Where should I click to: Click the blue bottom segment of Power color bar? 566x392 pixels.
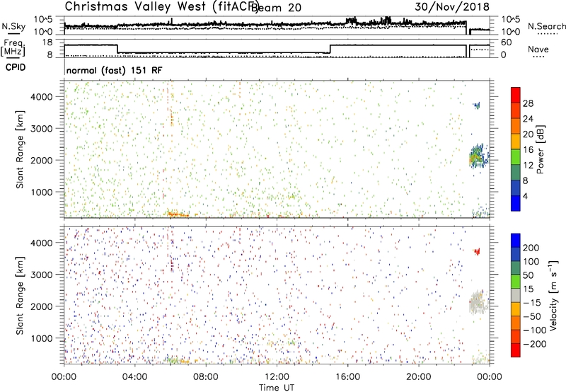point(516,204)
